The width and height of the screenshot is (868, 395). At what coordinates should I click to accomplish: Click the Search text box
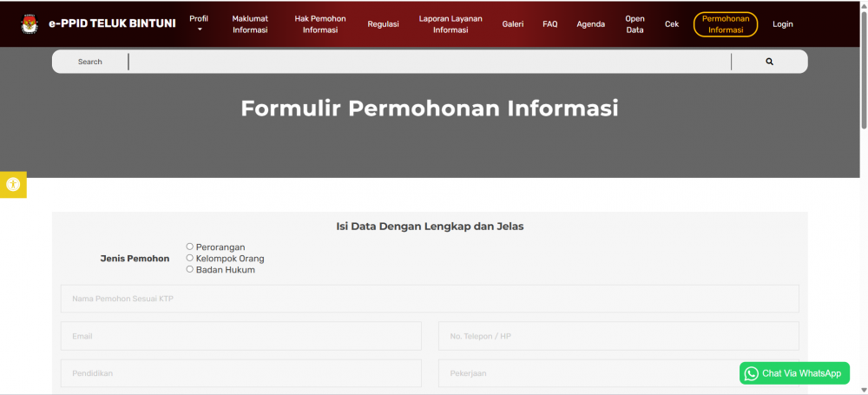[x=430, y=62]
